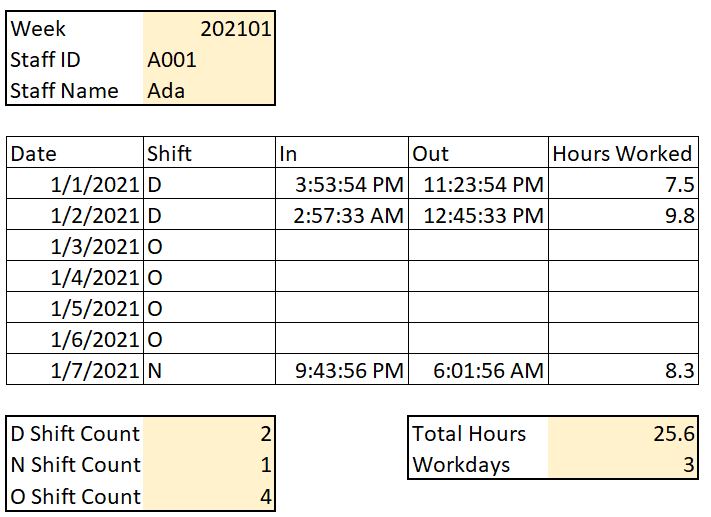Select the Out time 11:23:54 PM
The width and height of the screenshot is (711, 517).
pos(478,185)
